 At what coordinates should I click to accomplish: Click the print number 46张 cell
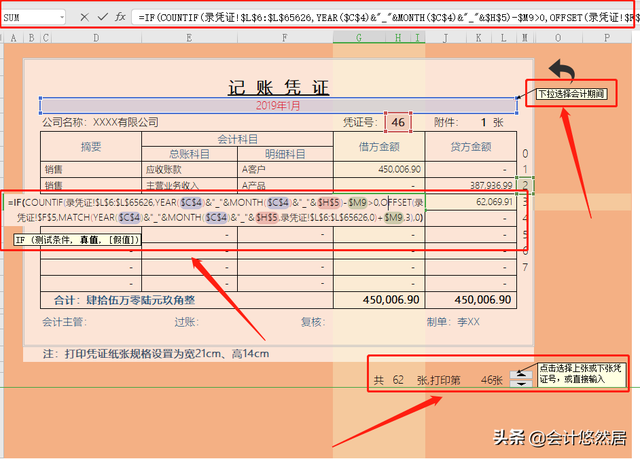(491, 380)
